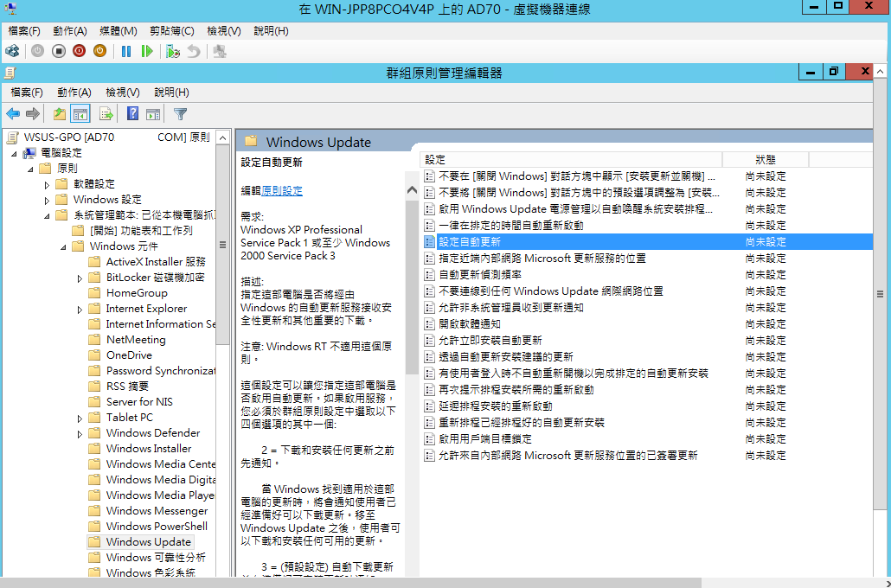Image resolution: width=891 pixels, height=588 pixels.
Task: Open Help with the question mark icon
Action: pyautogui.click(x=132, y=113)
